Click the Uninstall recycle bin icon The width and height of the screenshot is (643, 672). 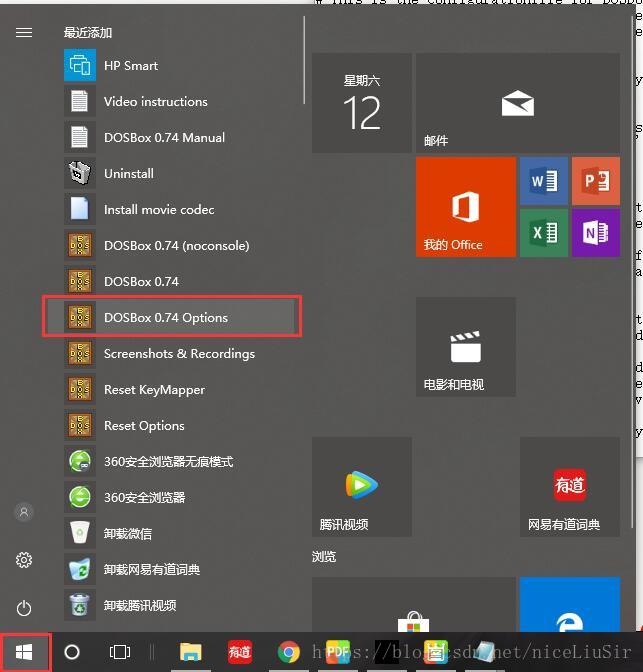point(80,173)
